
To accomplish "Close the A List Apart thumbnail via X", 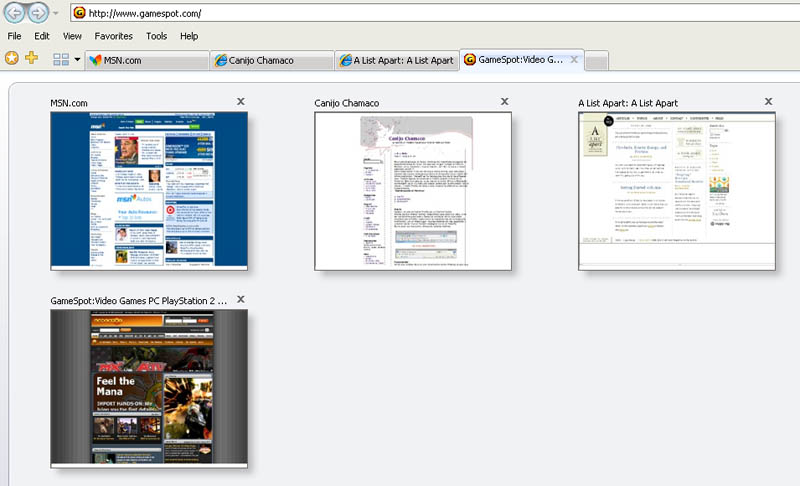I will click(x=768, y=101).
